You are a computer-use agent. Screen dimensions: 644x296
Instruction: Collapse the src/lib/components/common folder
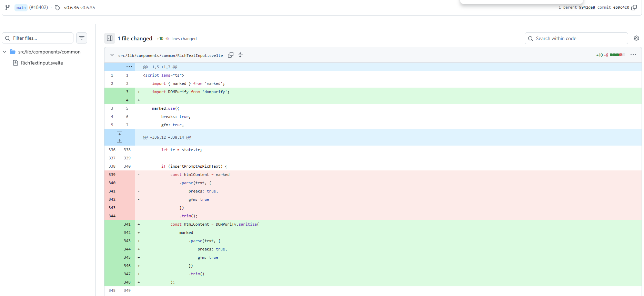pyautogui.click(x=4, y=52)
